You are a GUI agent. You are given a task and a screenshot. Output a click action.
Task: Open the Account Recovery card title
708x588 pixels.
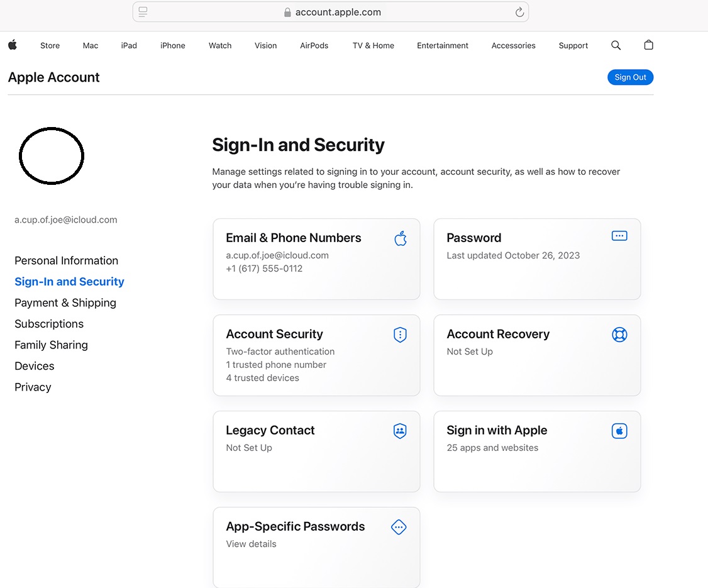(498, 334)
